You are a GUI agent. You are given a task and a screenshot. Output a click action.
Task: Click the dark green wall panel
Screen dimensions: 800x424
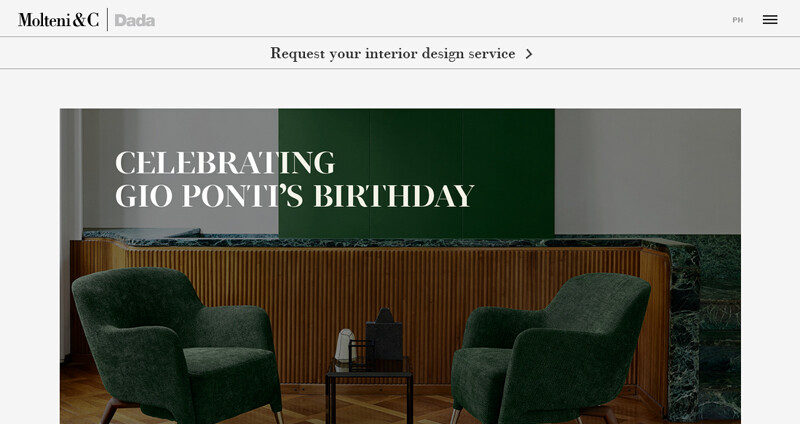pyautogui.click(x=416, y=172)
